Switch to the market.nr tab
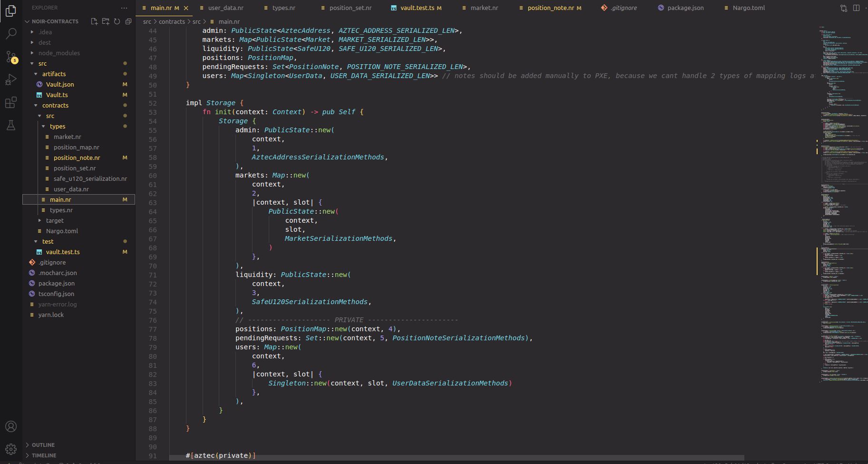 pyautogui.click(x=484, y=8)
